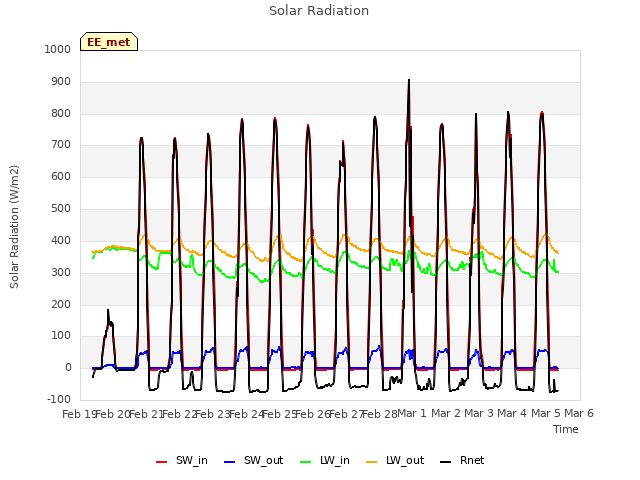640x480 pixels.
Task: Toggle the Rnet legend entry
Action: (462, 460)
